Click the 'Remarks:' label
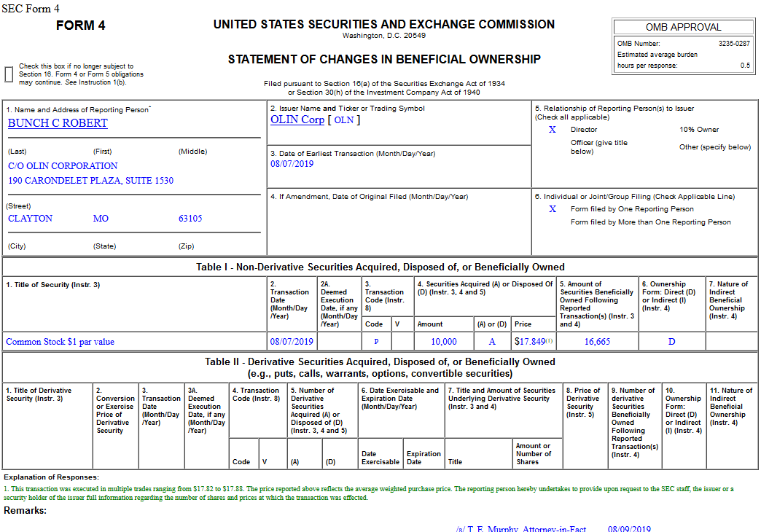 tap(26, 511)
